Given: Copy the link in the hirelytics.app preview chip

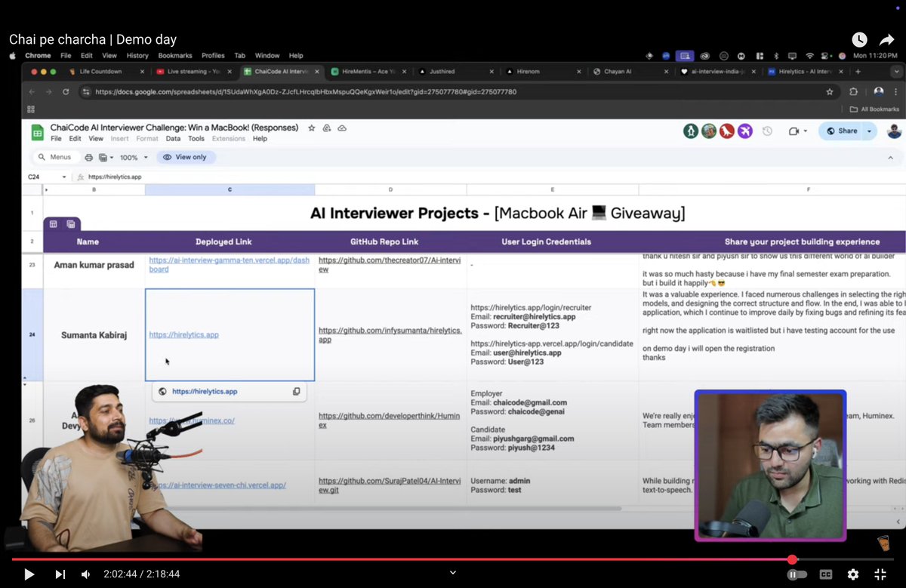Looking at the screenshot, I should click(x=296, y=392).
